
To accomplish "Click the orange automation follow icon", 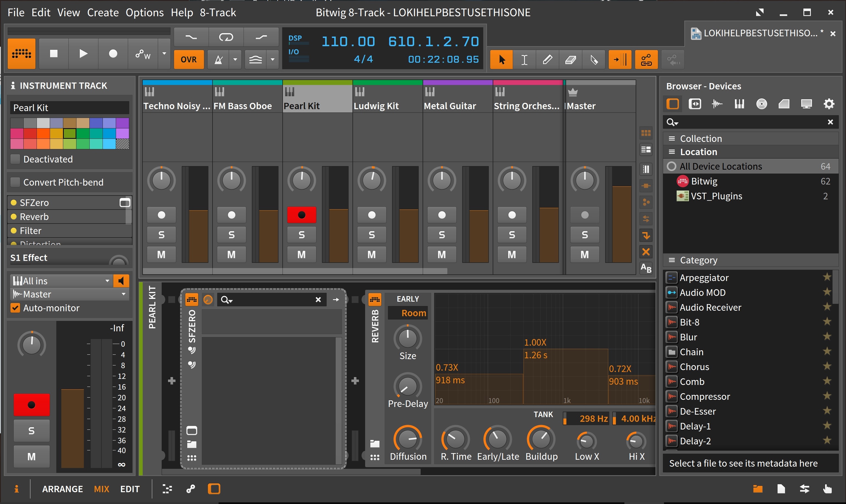I will pyautogui.click(x=646, y=60).
